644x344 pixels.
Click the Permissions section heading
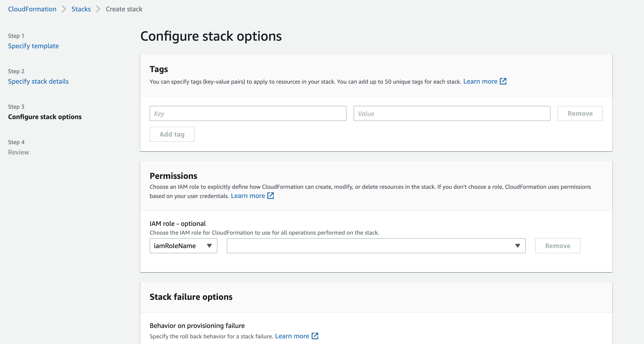[174, 176]
